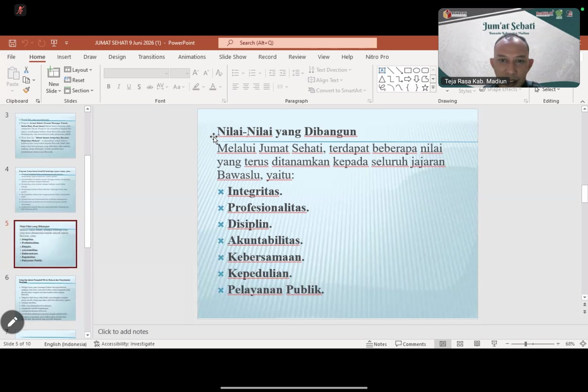Click the Format Painter brush icon

[26, 90]
